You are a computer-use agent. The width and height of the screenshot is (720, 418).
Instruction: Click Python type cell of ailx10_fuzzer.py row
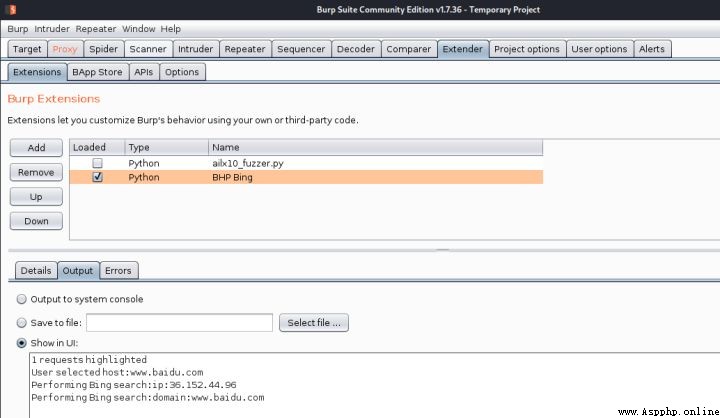[144, 163]
